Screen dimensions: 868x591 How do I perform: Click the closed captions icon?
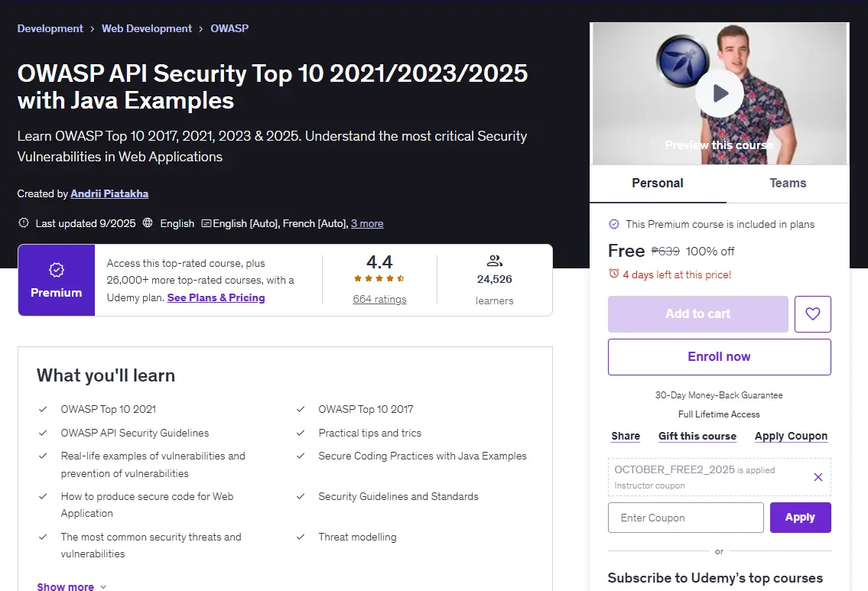[x=206, y=223]
